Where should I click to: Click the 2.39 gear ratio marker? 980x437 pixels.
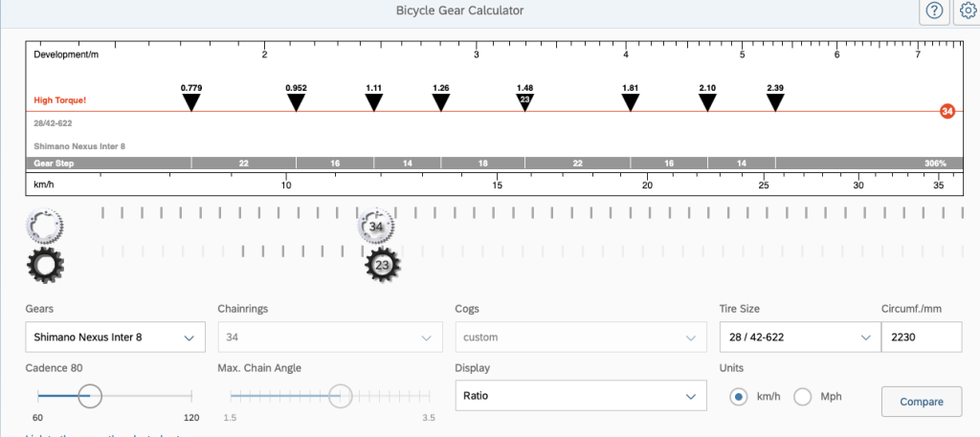point(775,101)
